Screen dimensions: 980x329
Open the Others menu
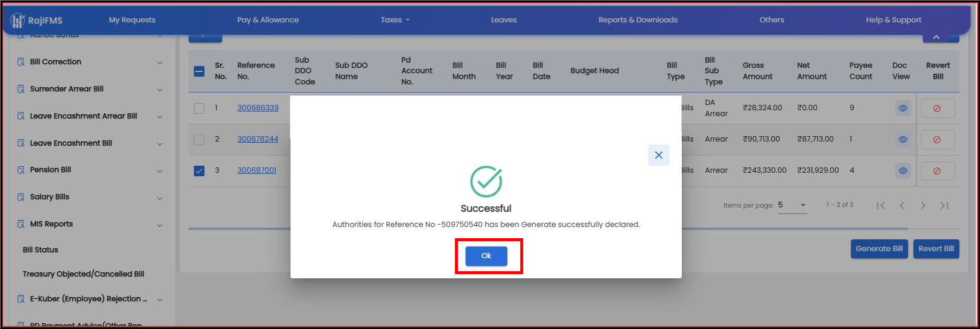tap(772, 20)
